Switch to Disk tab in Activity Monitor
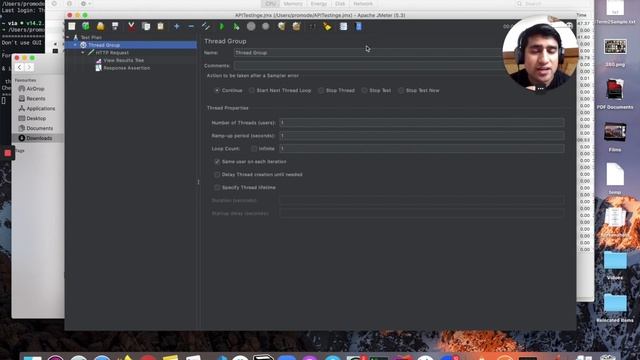Viewport: 640px width, 360px height. (x=340, y=4)
